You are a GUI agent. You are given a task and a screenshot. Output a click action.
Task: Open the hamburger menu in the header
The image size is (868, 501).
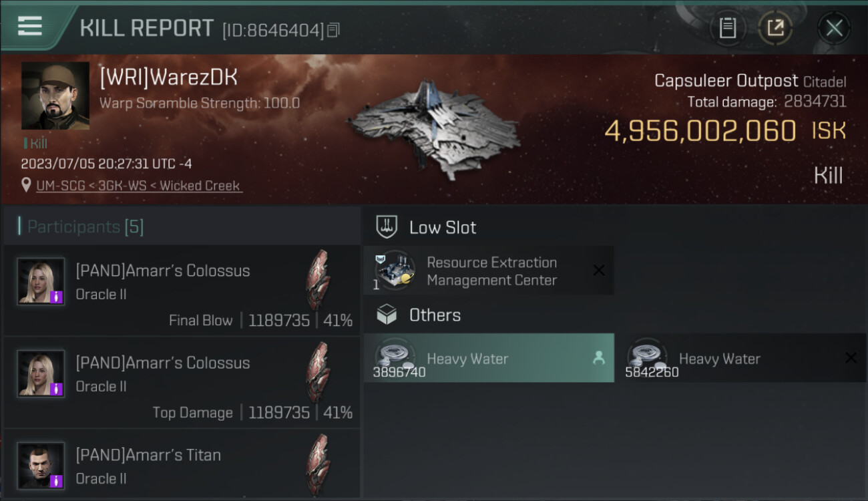pos(30,26)
